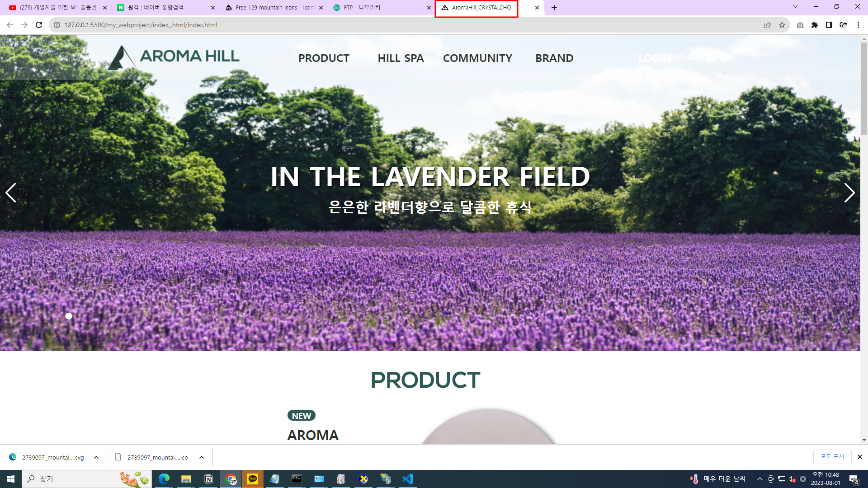This screenshot has width=868, height=488.
Task: Expand options for the downloaded ico file
Action: [202, 457]
